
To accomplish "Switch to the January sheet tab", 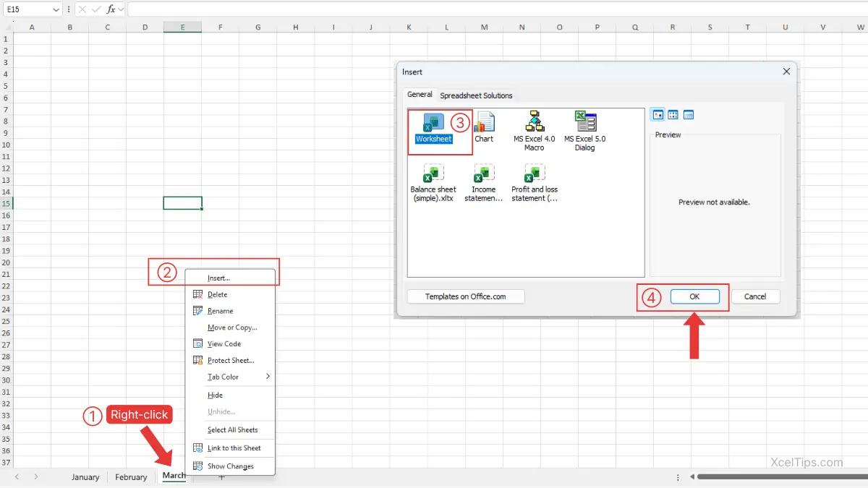I will pos(85,477).
